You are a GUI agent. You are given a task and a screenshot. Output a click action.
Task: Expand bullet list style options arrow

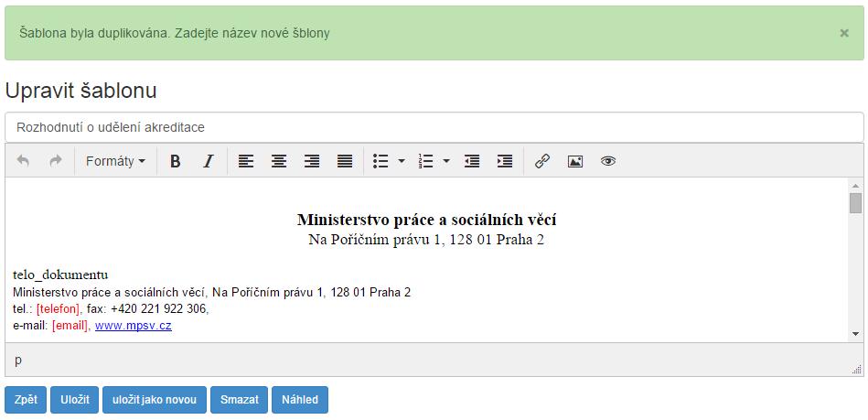coord(402,161)
